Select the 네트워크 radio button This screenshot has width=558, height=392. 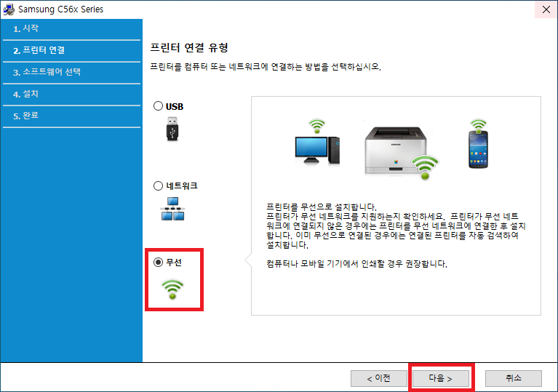[159, 185]
